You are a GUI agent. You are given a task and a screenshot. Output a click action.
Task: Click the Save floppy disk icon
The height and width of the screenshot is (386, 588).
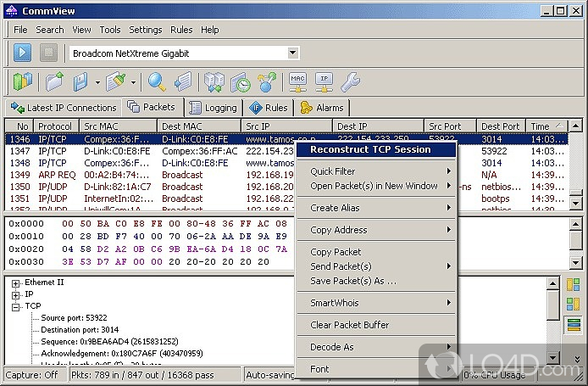point(81,82)
